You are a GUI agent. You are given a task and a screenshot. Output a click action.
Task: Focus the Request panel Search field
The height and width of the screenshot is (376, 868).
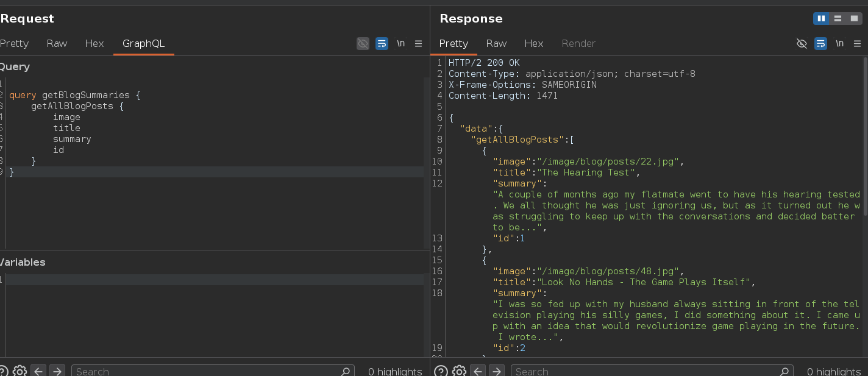click(x=213, y=371)
